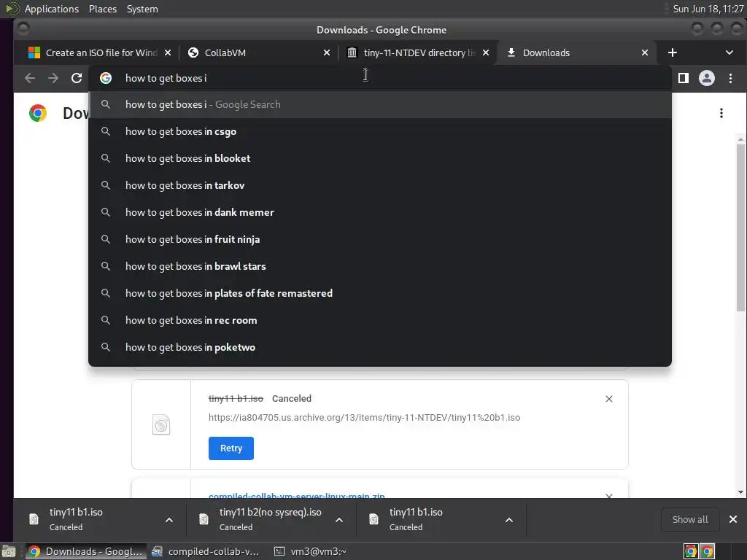747x560 pixels.
Task: Click the archive.org tiny11 b1.iso URL
Action: [364, 418]
